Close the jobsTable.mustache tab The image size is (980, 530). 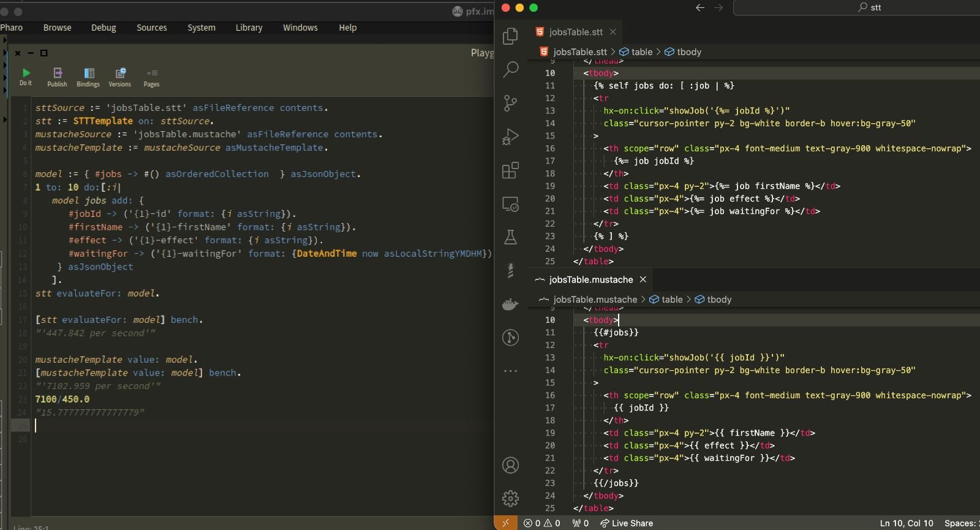click(643, 279)
